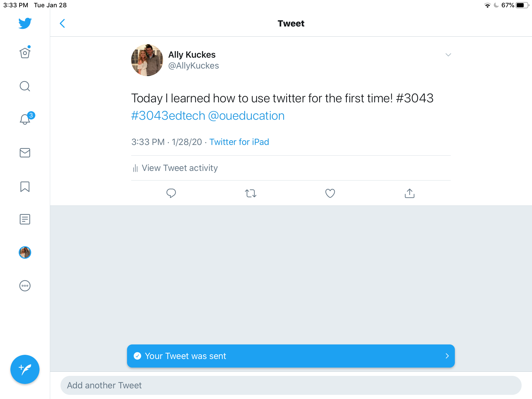The height and width of the screenshot is (399, 532).
Task: Open the 'Your Tweet was sent' banner
Action: (291, 356)
